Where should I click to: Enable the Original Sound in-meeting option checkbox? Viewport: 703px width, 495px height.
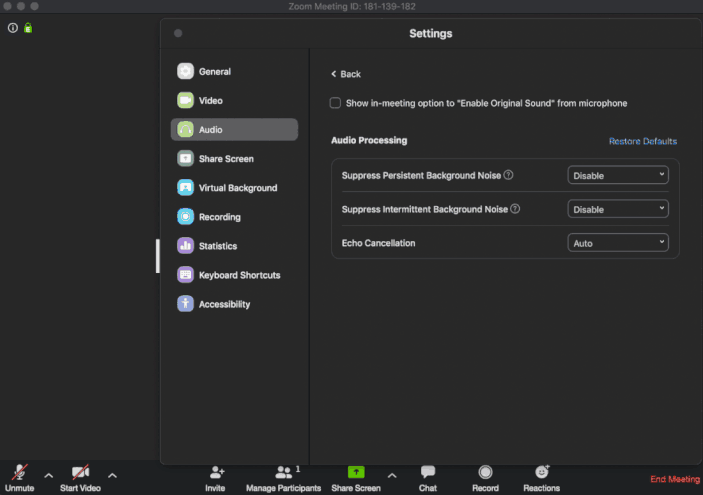336,103
